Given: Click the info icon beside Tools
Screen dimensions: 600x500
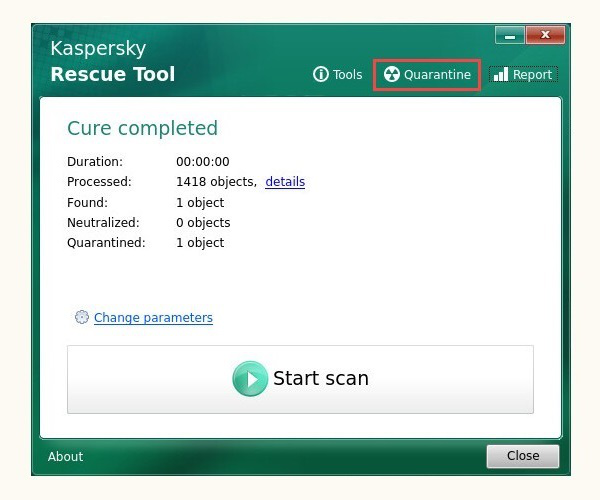Looking at the screenshot, I should (321, 75).
